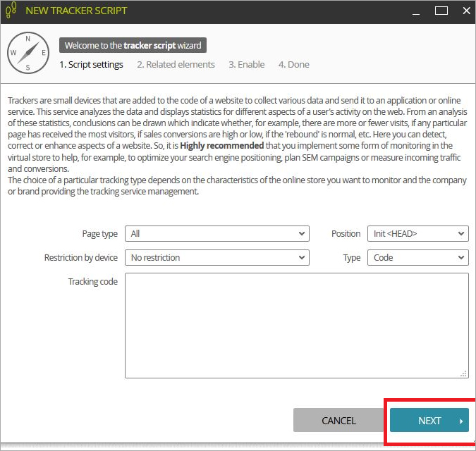This screenshot has width=476, height=451.
Task: Open the Position dropdown showing Init <HEAD>
Action: tap(417, 234)
